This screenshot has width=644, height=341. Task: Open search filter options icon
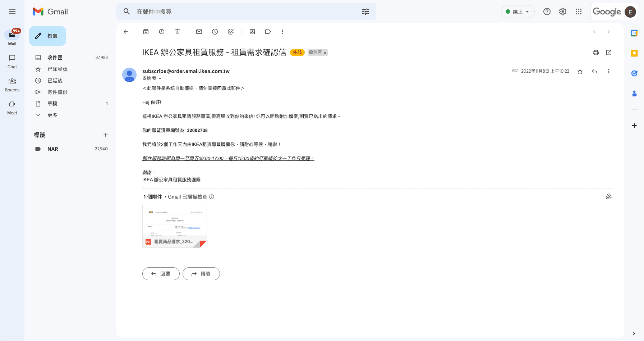pos(365,12)
